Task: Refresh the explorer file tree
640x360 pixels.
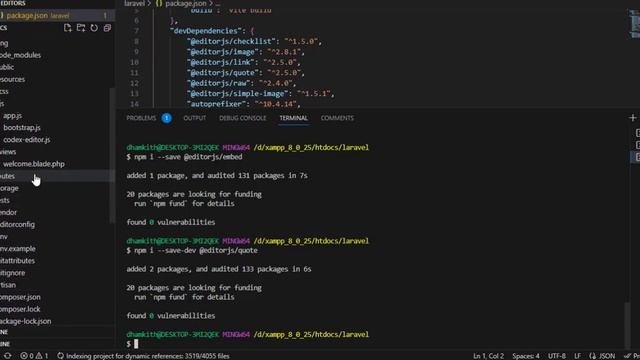Action: pos(94,28)
